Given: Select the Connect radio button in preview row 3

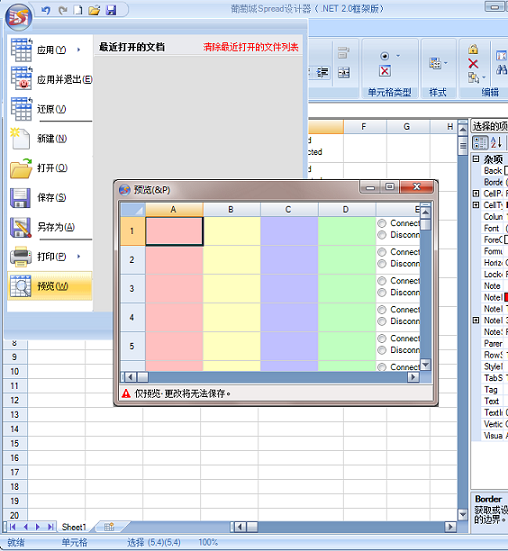Looking at the screenshot, I should coord(382,281).
